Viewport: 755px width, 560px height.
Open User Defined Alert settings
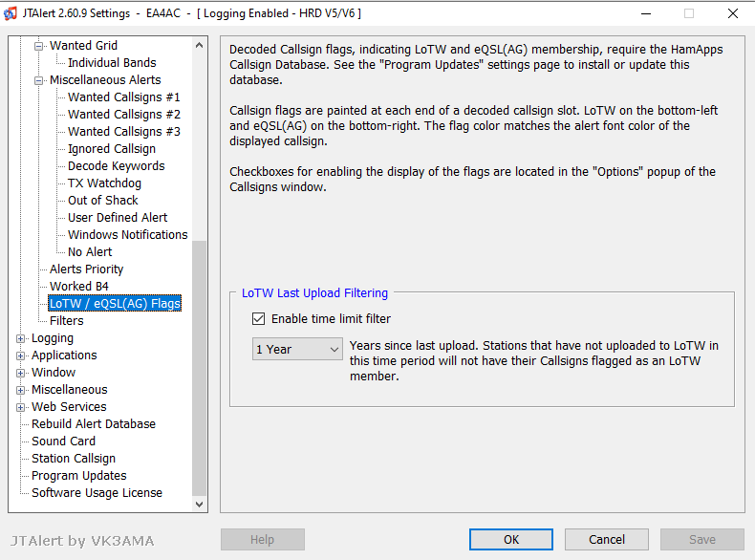coord(118,218)
